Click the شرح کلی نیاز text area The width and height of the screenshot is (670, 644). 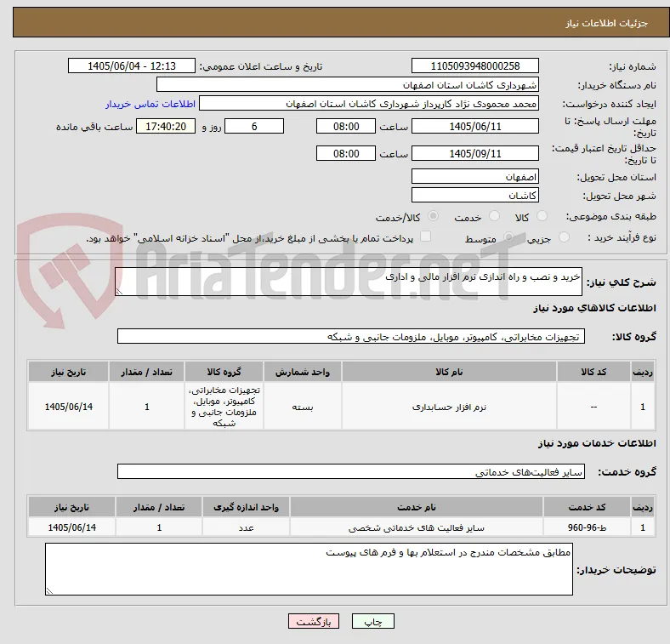coord(349,282)
